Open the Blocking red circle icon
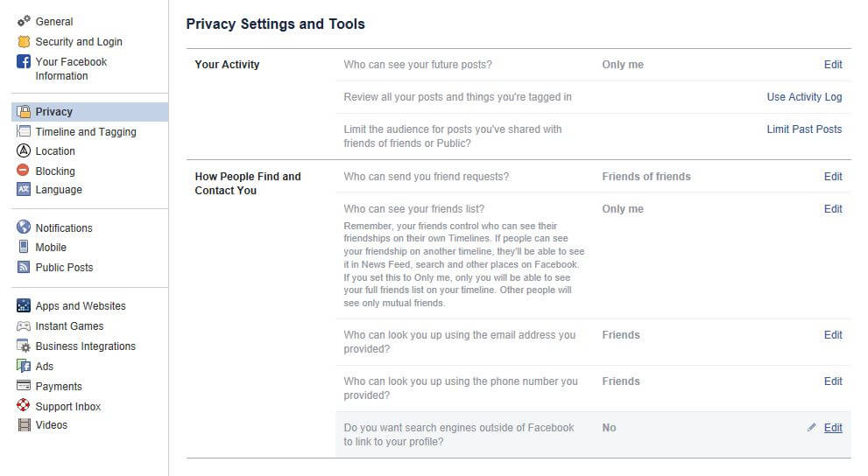Image resolution: width=868 pixels, height=476 pixels. 24,171
